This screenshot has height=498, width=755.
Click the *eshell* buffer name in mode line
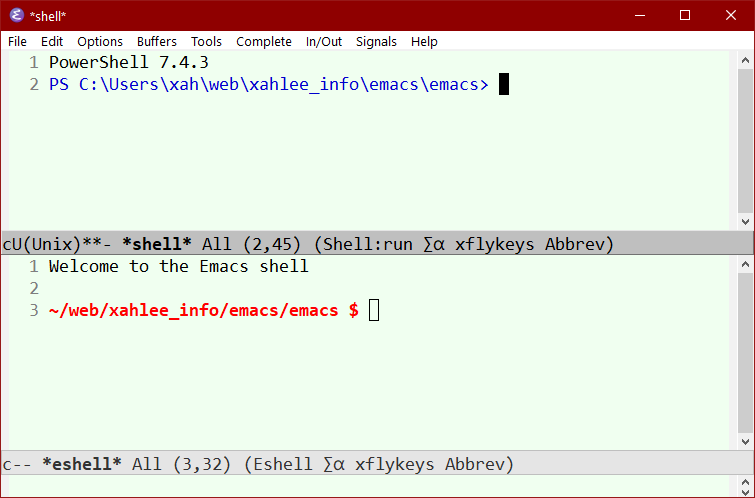pos(82,464)
